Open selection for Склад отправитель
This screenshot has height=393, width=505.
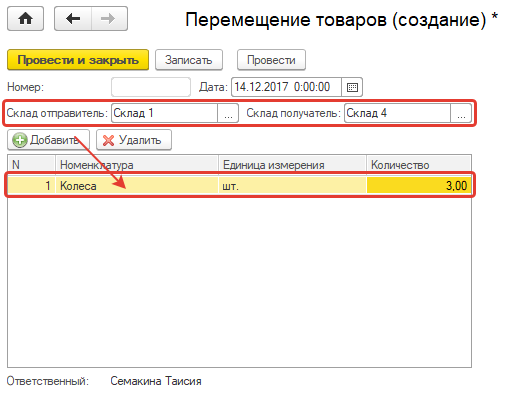pyautogui.click(x=228, y=113)
